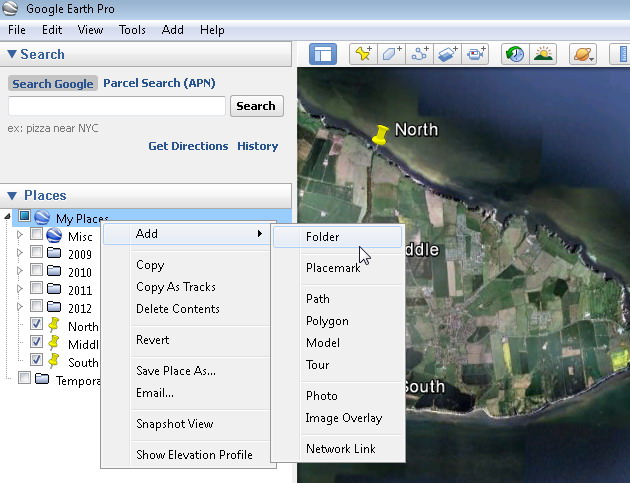Click the Get Directions link
The image size is (630, 483).
coord(188,146)
